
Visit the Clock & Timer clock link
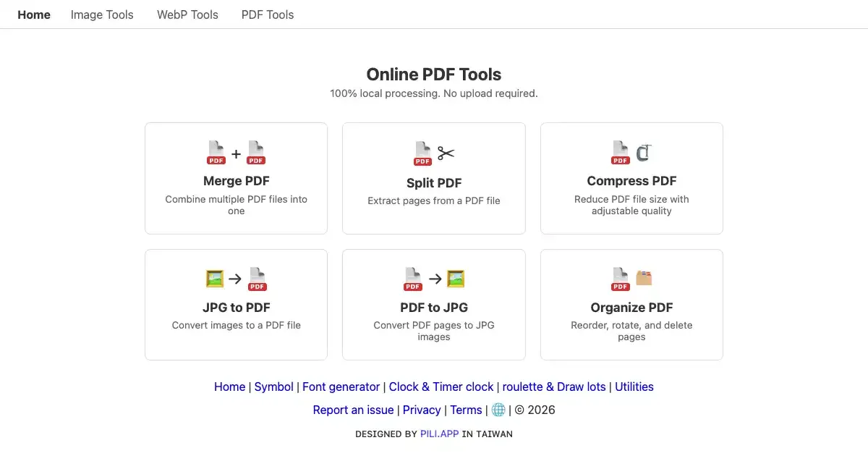click(441, 387)
